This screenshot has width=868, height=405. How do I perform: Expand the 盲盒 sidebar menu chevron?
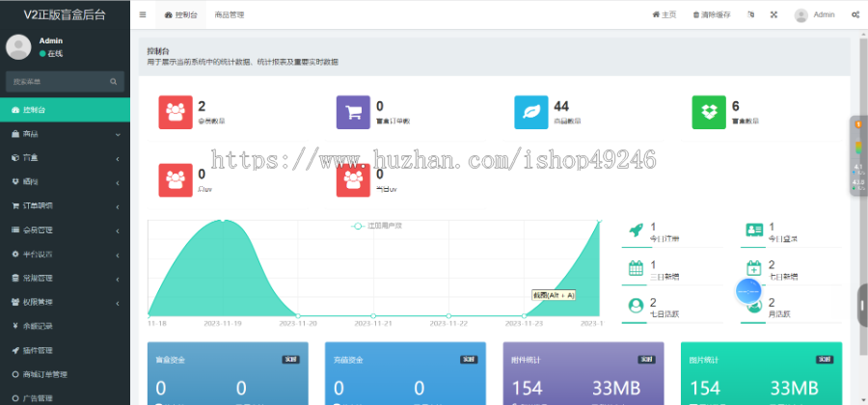pyautogui.click(x=118, y=158)
